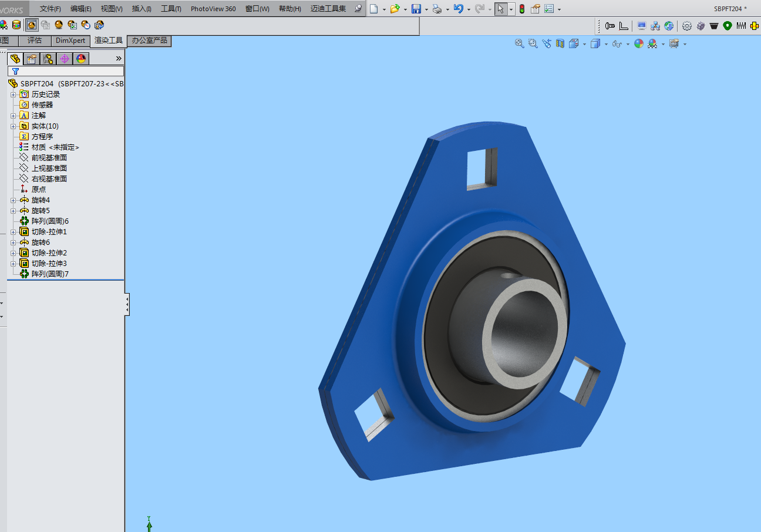761x532 pixels.
Task: Expand the 实体(10) tree node
Action: pos(13,126)
